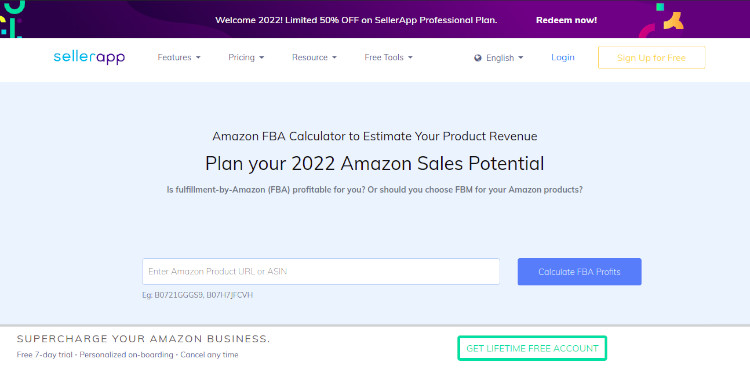Expand the Features dropdown arrow
The height and width of the screenshot is (369, 750).
(x=198, y=57)
